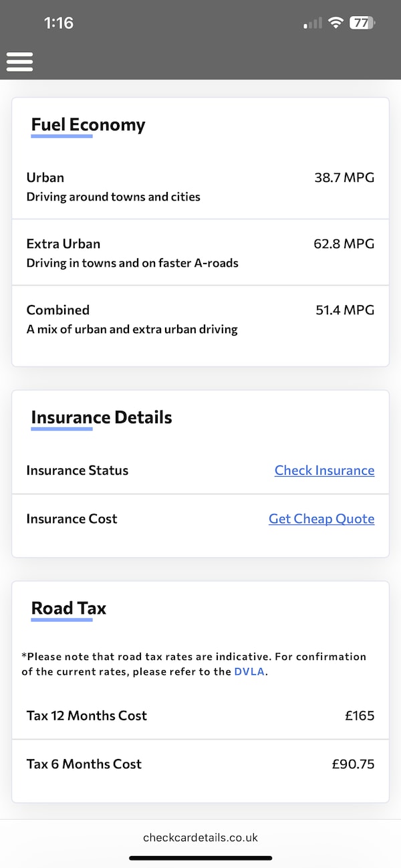The height and width of the screenshot is (868, 401).
Task: Tap the Road Tax heading
Action: pyautogui.click(x=69, y=608)
